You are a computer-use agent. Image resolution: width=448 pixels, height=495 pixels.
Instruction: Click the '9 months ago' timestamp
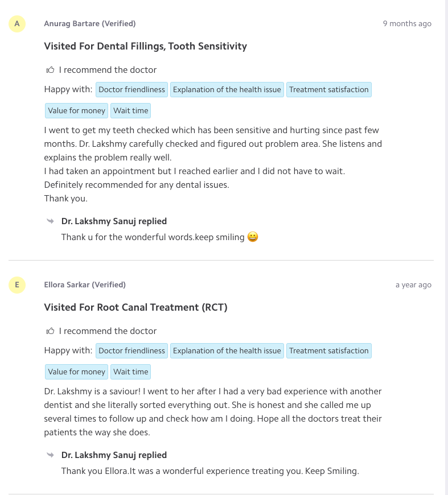[x=407, y=23]
